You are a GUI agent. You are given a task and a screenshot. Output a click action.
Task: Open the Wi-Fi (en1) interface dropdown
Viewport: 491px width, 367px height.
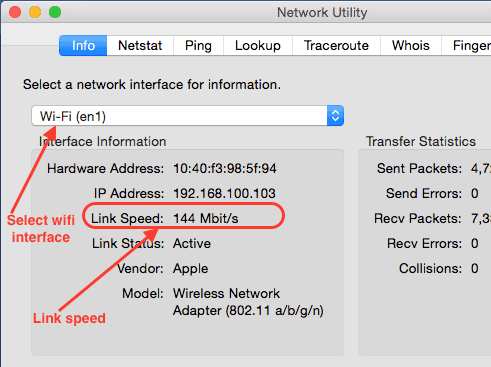coord(187,116)
